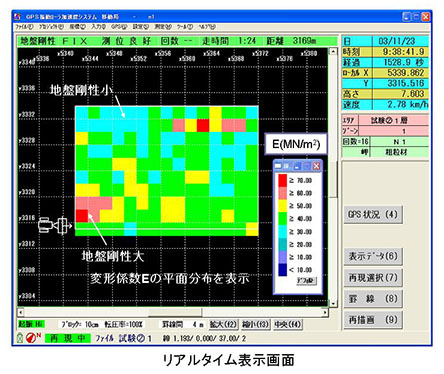
Task: Click the map's vertical scrollbar down arrow
Action: click(x=333, y=303)
